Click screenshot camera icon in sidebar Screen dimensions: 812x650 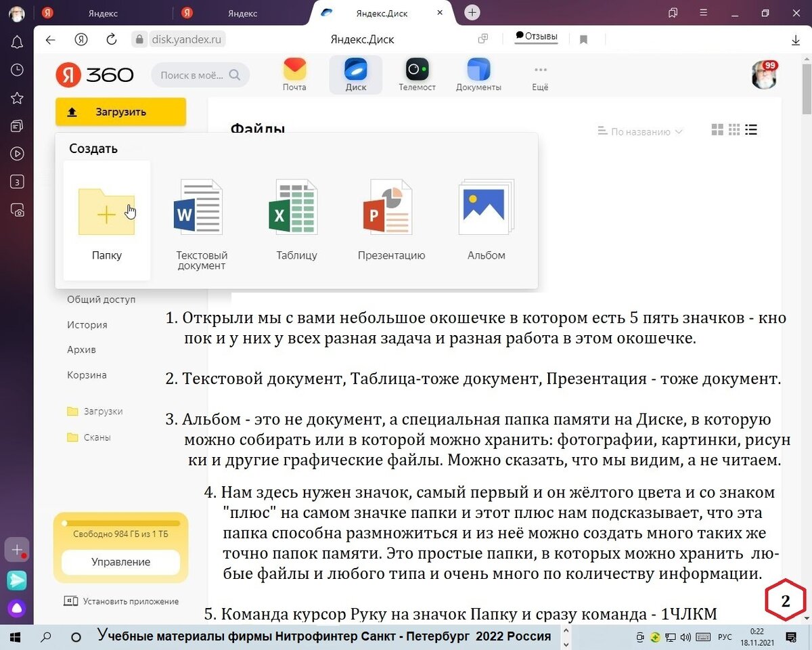coord(17,210)
